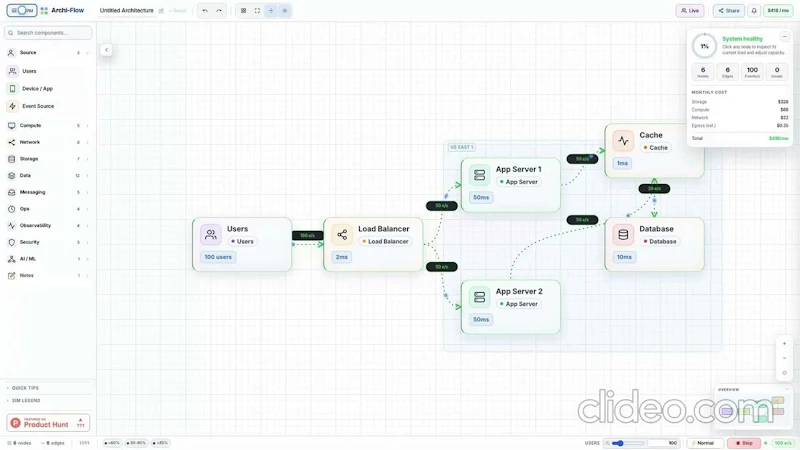The width and height of the screenshot is (800, 450).
Task: Click the $418/mo cost badge
Action: tap(778, 11)
